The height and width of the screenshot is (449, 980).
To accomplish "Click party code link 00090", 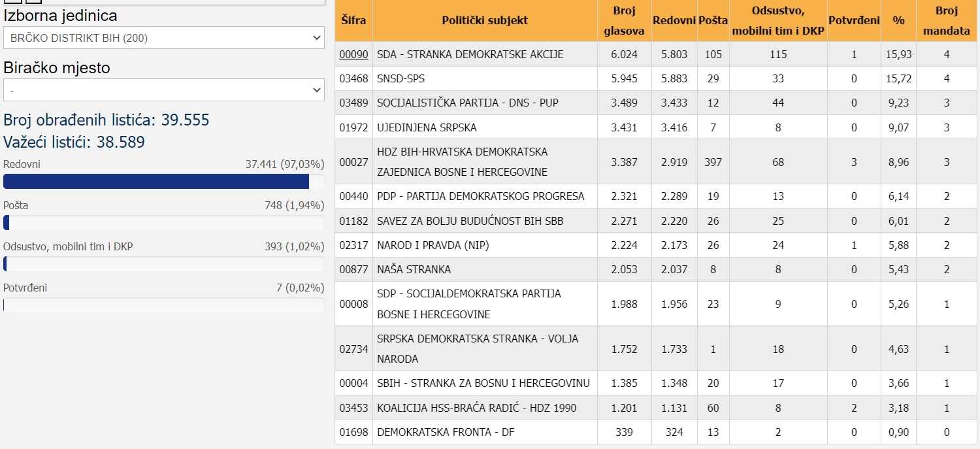I will point(353,54).
